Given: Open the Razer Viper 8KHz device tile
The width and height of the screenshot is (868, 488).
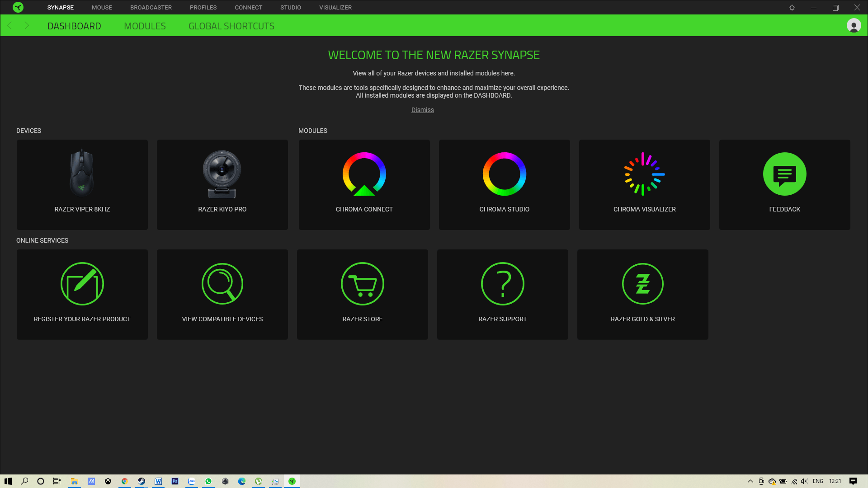Looking at the screenshot, I should pos(82,185).
